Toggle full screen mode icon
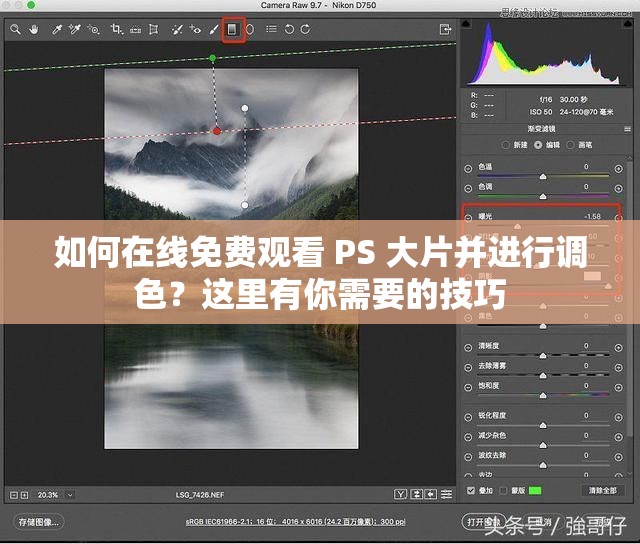This screenshot has width=640, height=544. tap(445, 29)
